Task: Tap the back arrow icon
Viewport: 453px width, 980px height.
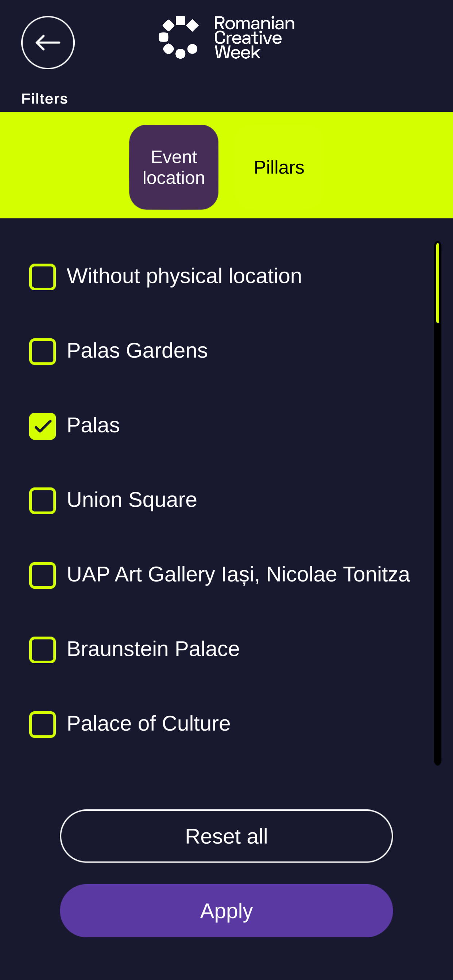Action: [x=48, y=43]
